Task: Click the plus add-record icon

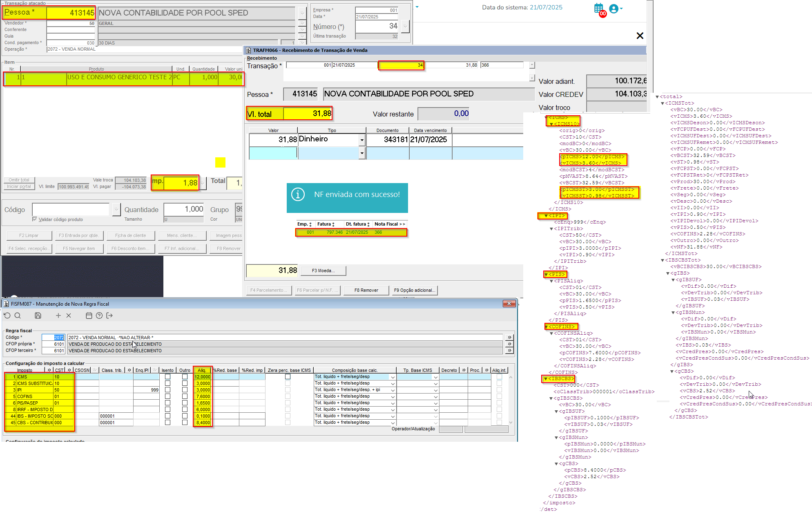Action: click(58, 315)
